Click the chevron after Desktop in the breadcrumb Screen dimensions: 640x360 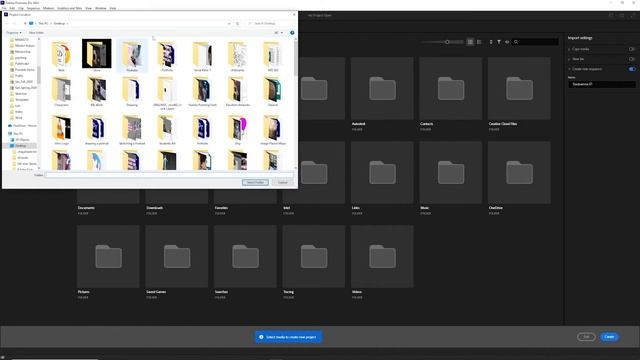[67, 24]
